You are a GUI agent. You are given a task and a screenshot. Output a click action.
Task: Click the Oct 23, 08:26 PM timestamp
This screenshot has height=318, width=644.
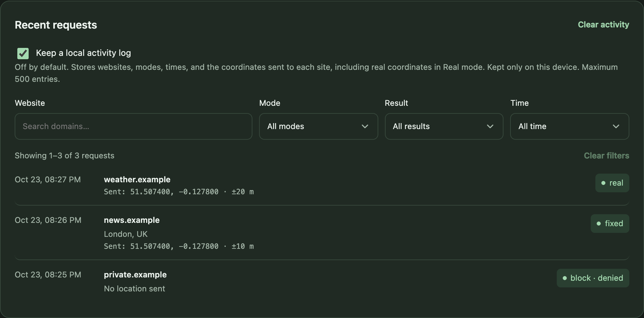(x=48, y=220)
